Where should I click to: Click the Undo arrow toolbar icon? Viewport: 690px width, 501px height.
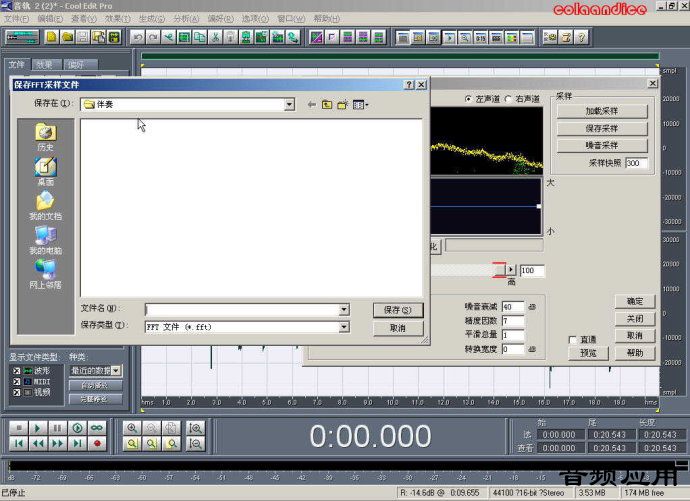(x=138, y=37)
